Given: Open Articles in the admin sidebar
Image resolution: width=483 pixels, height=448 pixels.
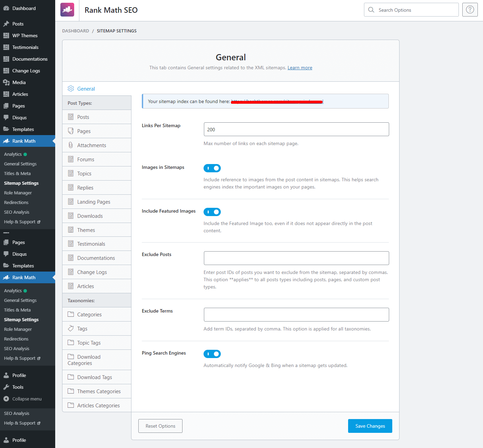Looking at the screenshot, I should (x=28, y=94).
